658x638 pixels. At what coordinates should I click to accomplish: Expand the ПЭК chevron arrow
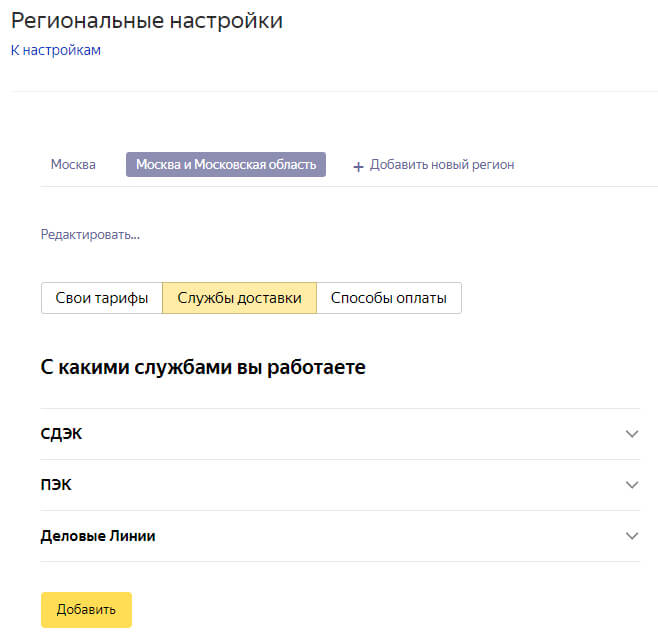click(631, 485)
